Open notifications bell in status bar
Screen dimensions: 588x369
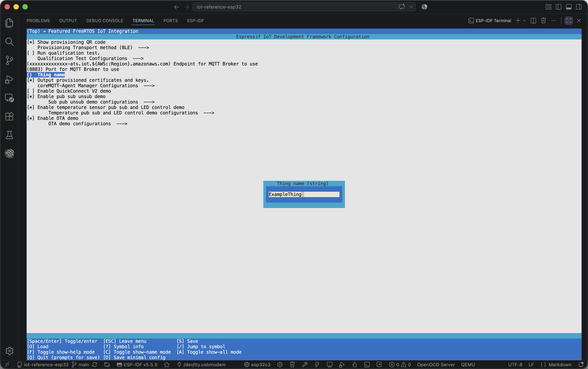(581, 365)
